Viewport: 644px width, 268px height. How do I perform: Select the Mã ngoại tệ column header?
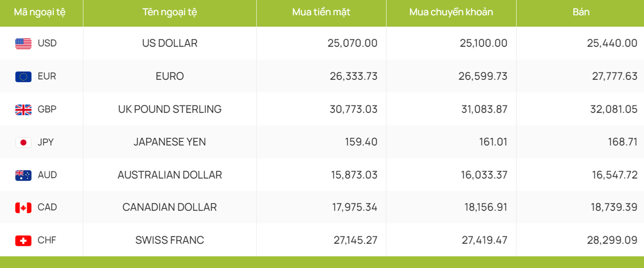tap(40, 12)
